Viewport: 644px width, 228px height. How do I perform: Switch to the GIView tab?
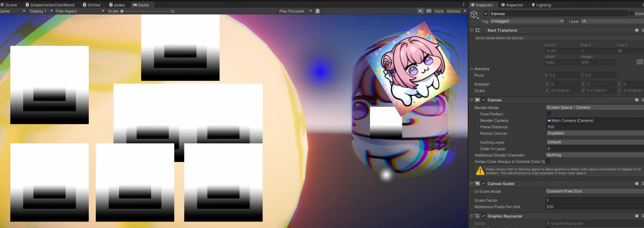point(92,5)
